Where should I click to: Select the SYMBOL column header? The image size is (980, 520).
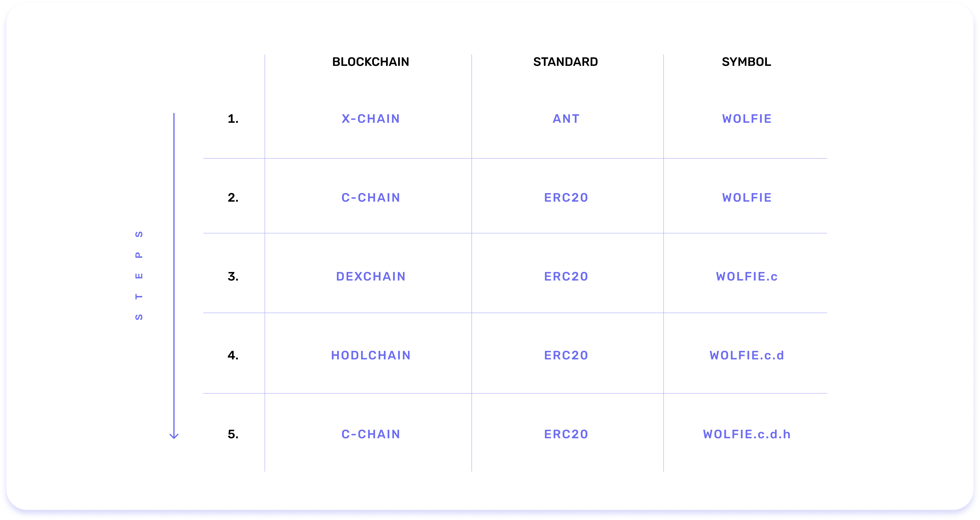[746, 62]
